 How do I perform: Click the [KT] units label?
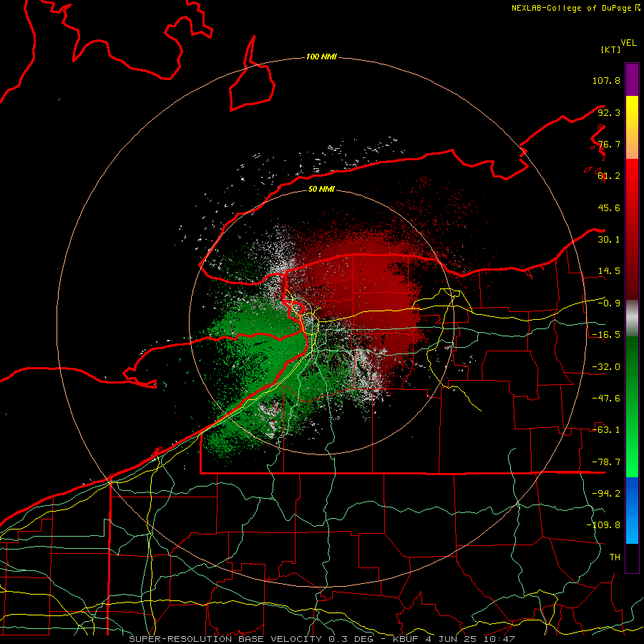tap(611, 49)
